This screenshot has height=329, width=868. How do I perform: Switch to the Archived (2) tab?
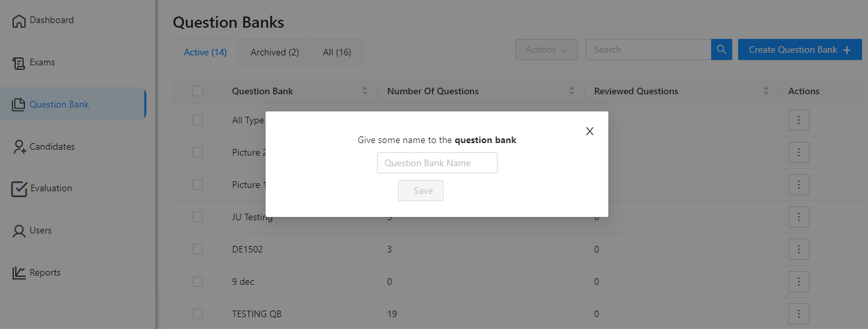(275, 52)
